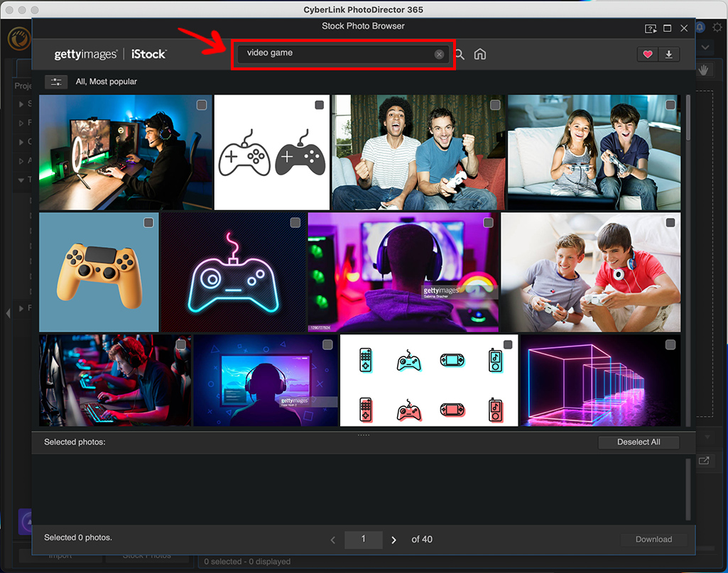
Task: Click the iStock logo
Action: (148, 55)
